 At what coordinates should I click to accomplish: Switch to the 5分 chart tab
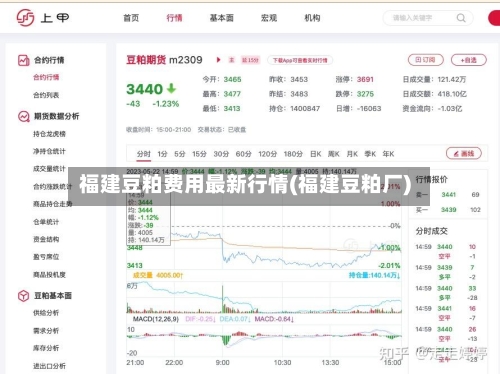tap(180, 154)
